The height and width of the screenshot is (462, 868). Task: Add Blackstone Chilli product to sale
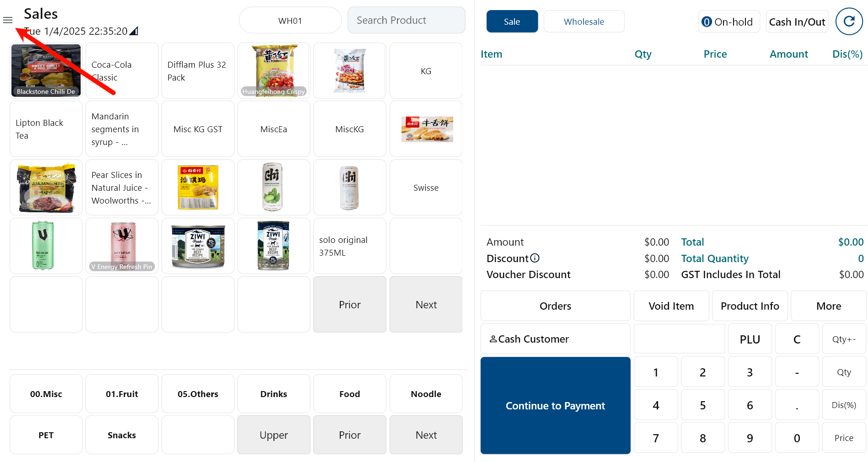tap(46, 70)
